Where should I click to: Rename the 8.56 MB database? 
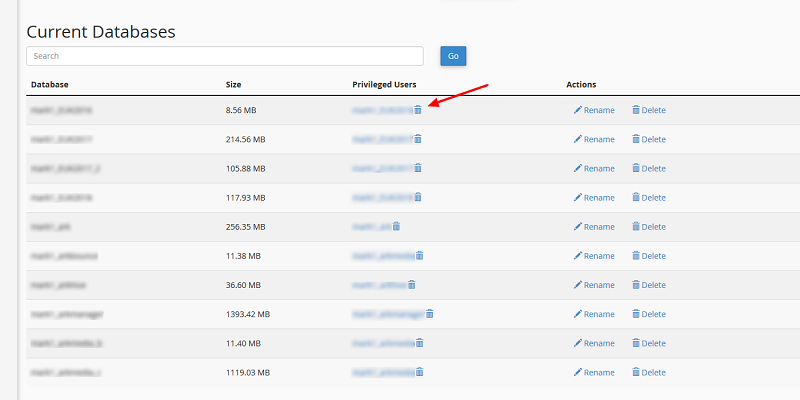[594, 111]
